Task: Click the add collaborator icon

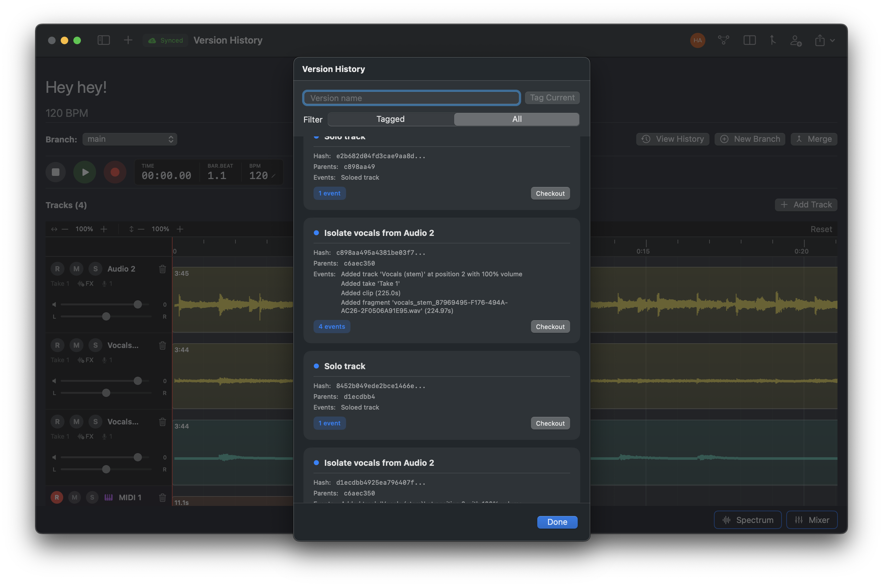Action: point(795,40)
